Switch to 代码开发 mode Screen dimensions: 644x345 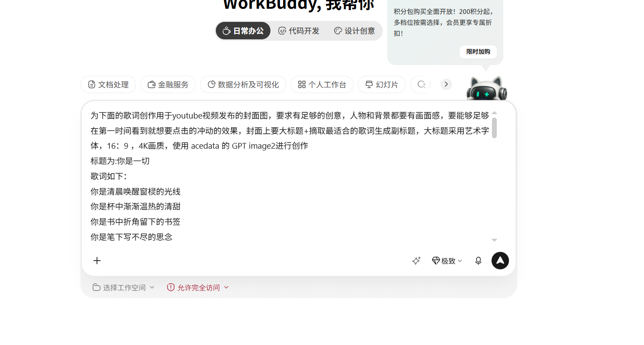tap(299, 31)
